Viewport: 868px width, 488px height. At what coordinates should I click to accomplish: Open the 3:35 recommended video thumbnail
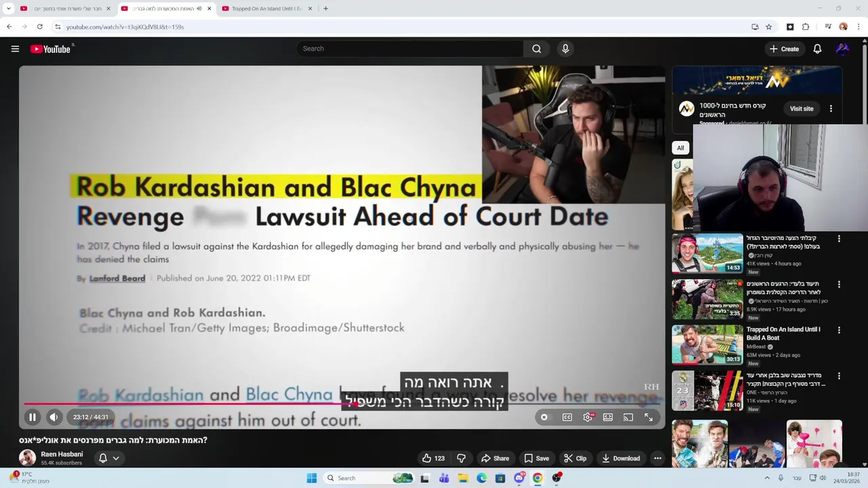point(707,299)
